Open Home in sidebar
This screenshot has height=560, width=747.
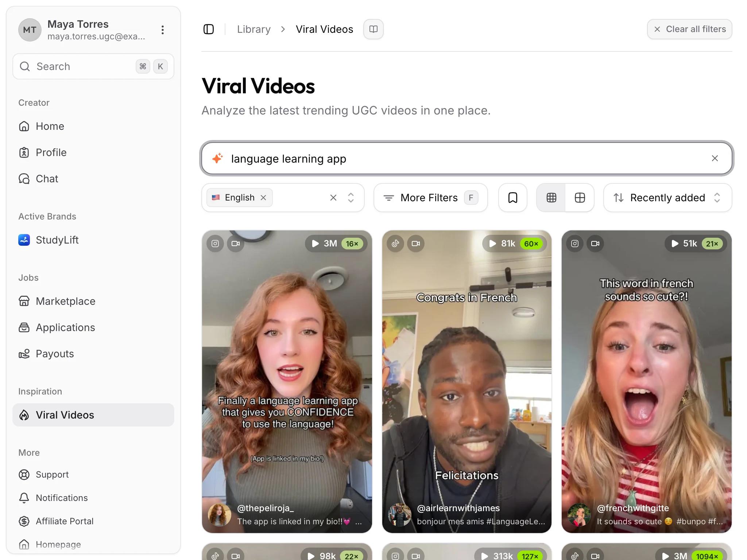(93, 126)
